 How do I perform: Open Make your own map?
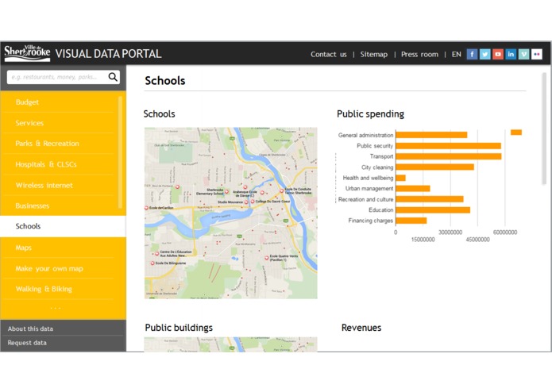point(49,268)
